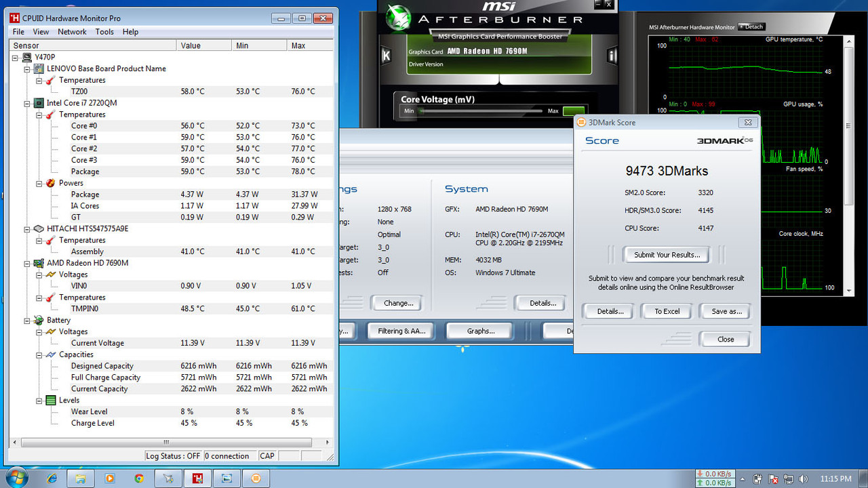
Task: Open Windows Media Player from the taskbar
Action: point(110,478)
